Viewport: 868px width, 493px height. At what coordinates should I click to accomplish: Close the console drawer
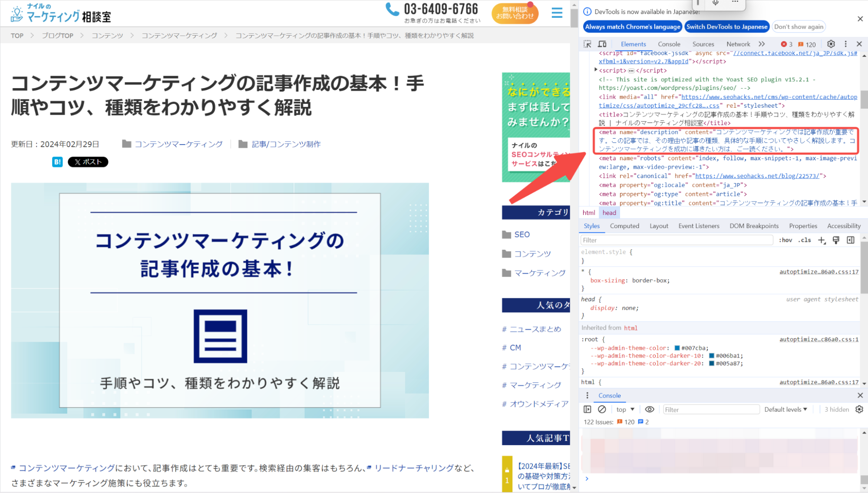[860, 395]
